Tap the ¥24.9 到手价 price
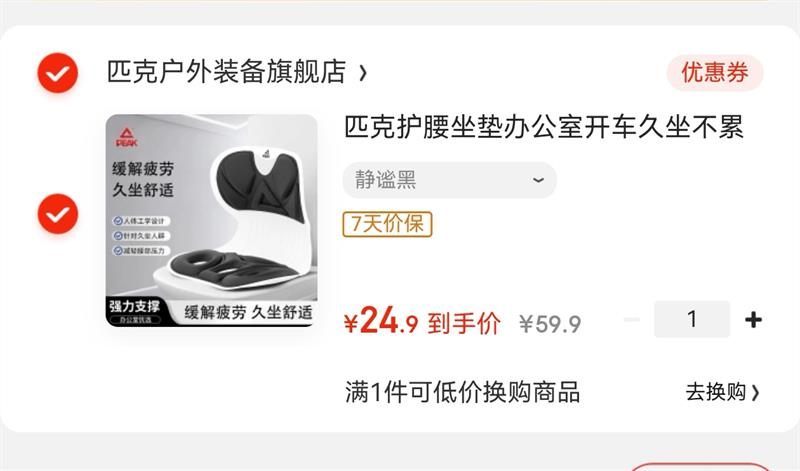The height and width of the screenshot is (471, 800). coord(422,321)
